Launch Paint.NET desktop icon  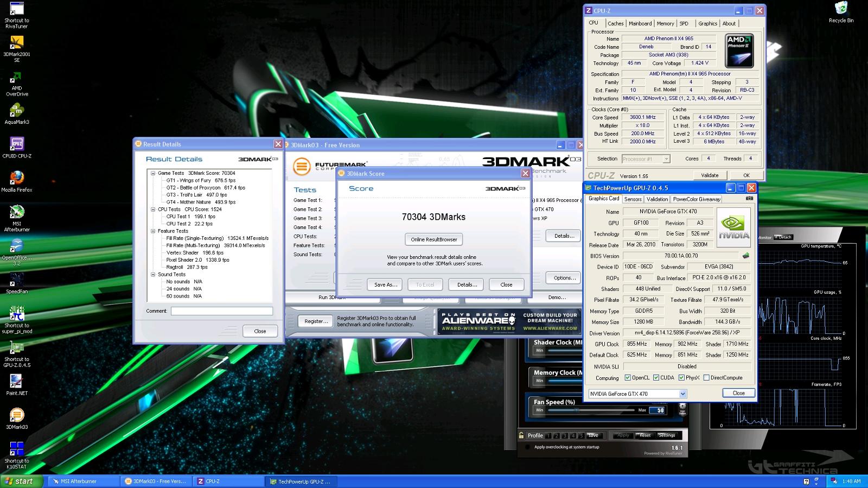coord(17,385)
